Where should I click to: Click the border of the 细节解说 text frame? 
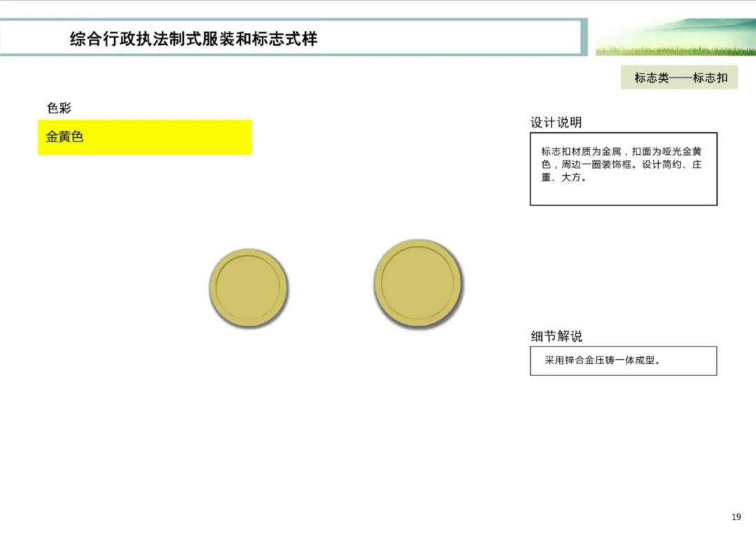click(x=622, y=347)
